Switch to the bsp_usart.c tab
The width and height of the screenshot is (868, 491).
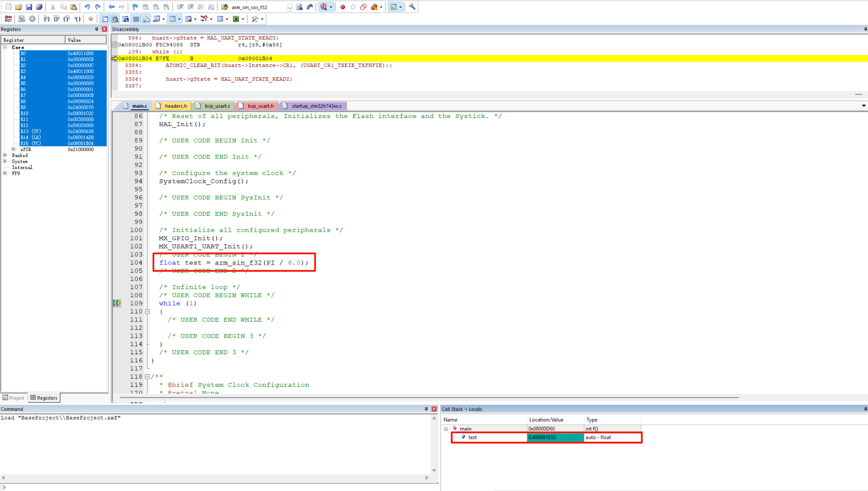(x=217, y=106)
